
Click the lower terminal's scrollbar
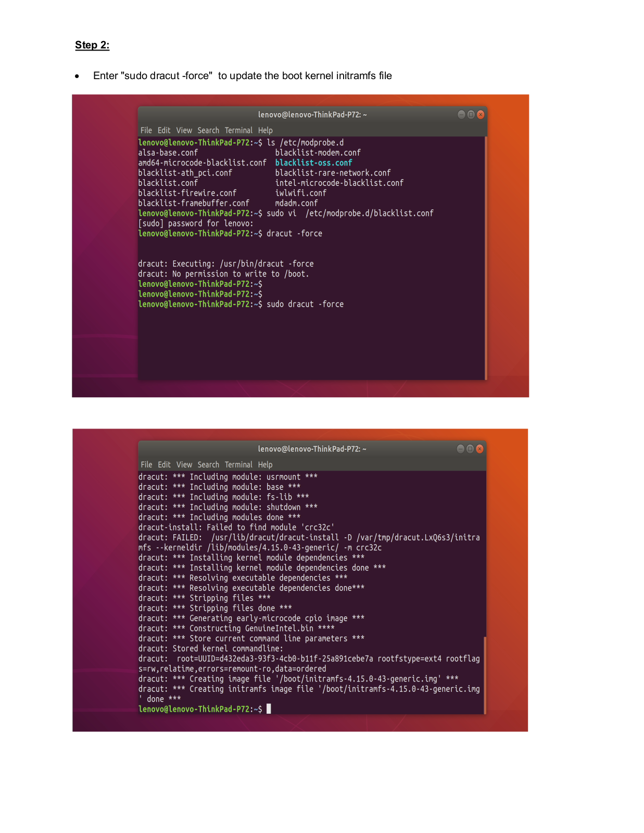pos(485,675)
